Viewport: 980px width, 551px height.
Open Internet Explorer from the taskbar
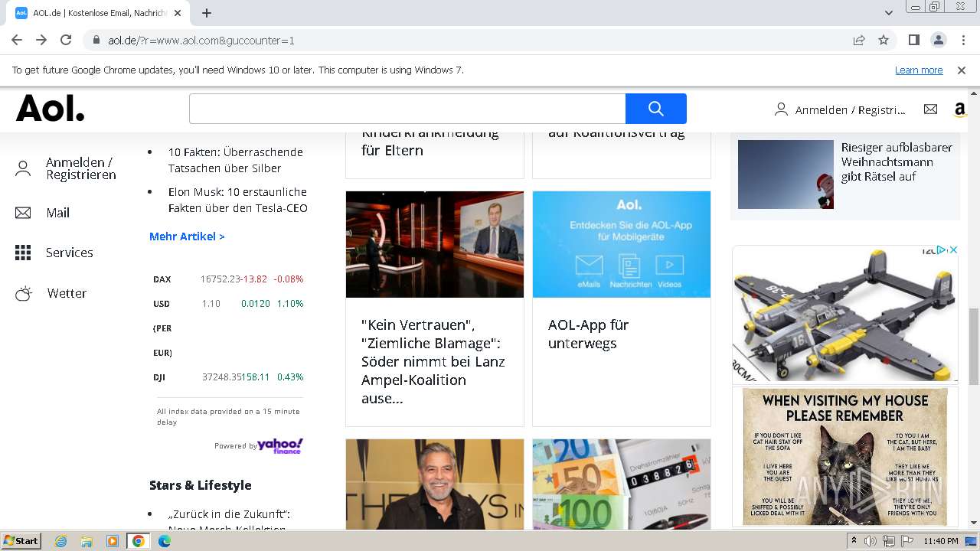pos(60,541)
